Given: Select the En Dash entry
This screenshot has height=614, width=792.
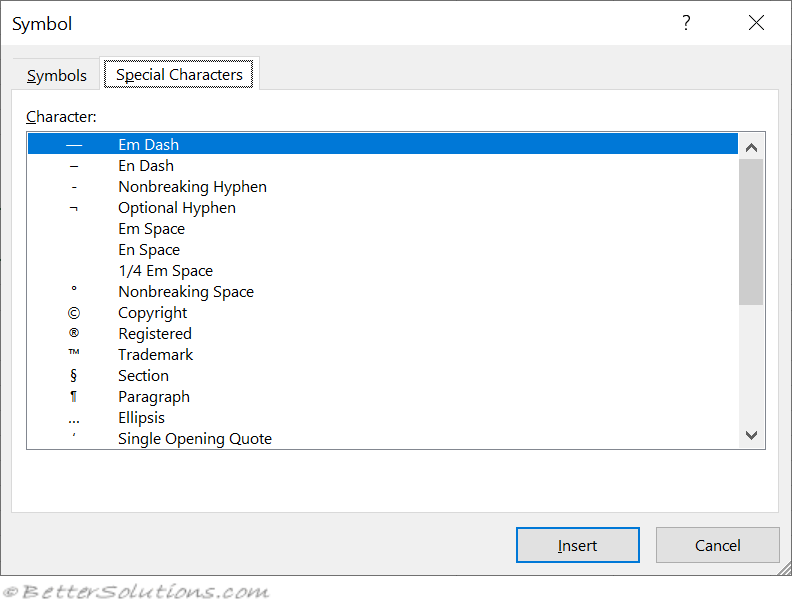Looking at the screenshot, I should 383,166.
